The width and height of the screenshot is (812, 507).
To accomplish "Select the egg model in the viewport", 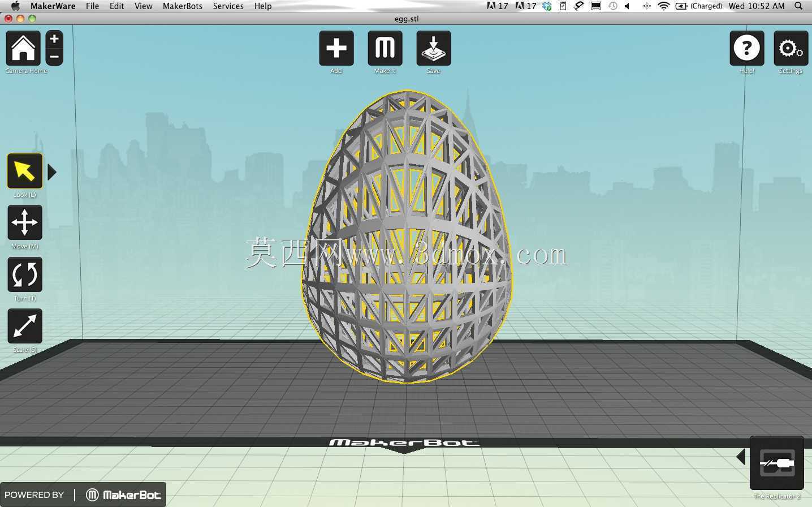I will (407, 237).
